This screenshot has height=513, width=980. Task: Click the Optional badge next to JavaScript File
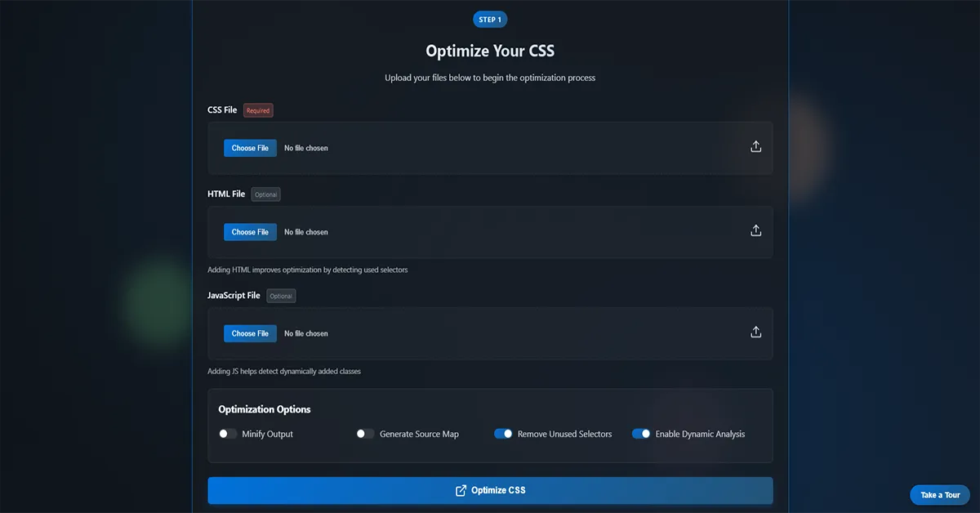coord(281,296)
